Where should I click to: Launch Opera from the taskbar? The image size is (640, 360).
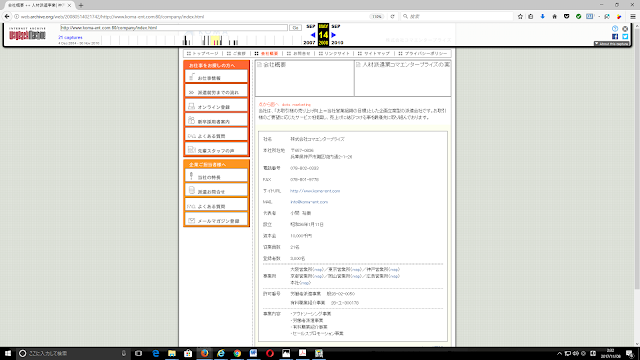tap(270, 353)
